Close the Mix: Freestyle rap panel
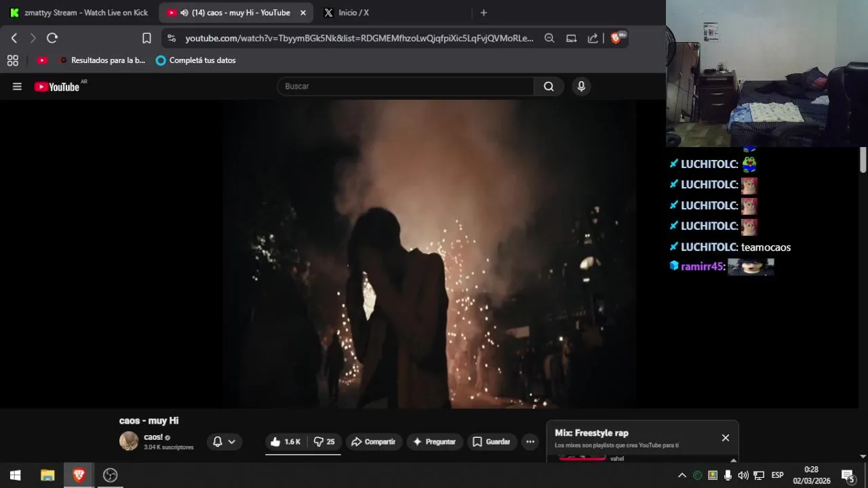 pyautogui.click(x=726, y=438)
